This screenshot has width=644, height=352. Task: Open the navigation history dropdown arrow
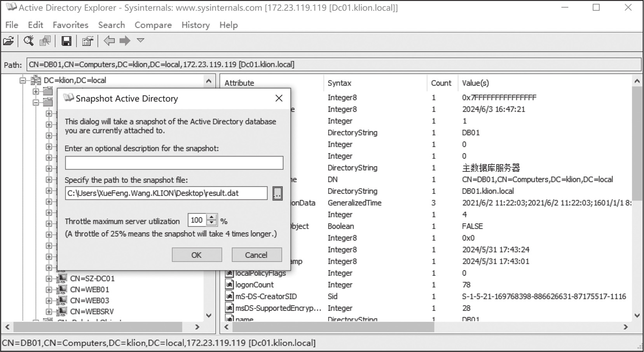(x=141, y=40)
